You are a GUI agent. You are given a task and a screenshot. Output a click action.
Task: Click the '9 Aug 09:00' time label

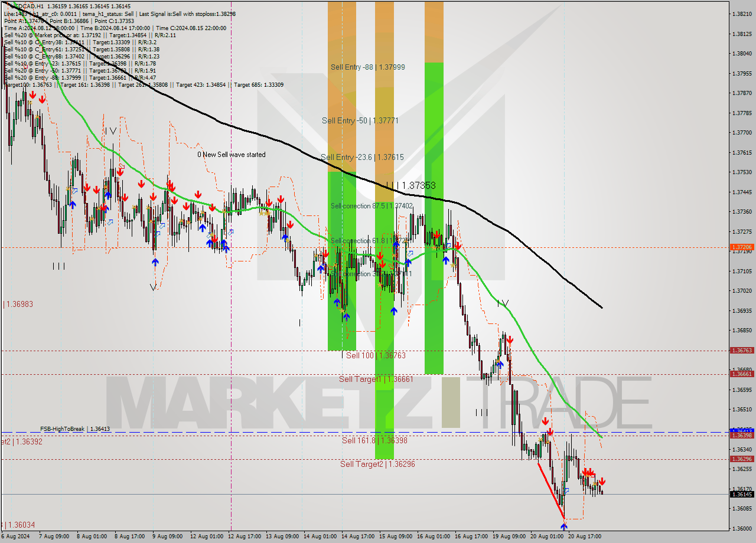[168, 537]
